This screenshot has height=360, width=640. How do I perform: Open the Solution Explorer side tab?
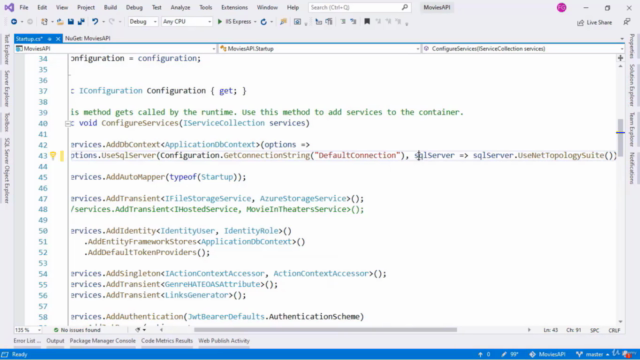632,85
